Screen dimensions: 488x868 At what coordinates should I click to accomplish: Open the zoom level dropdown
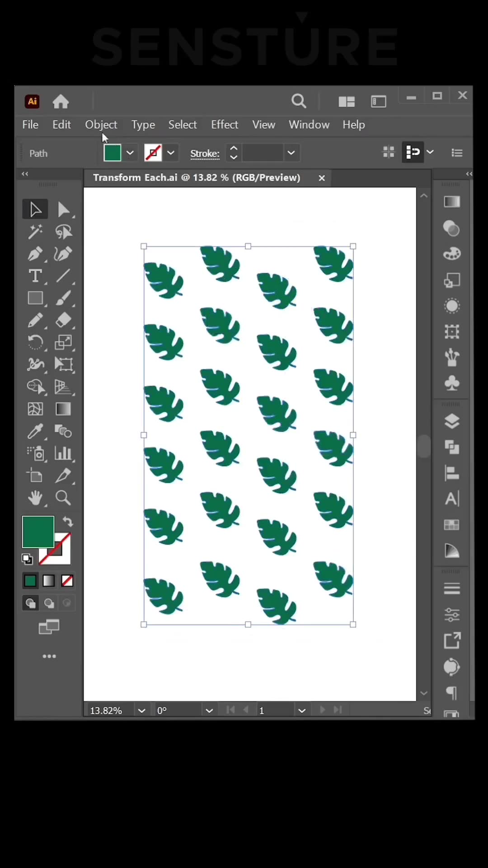141,710
